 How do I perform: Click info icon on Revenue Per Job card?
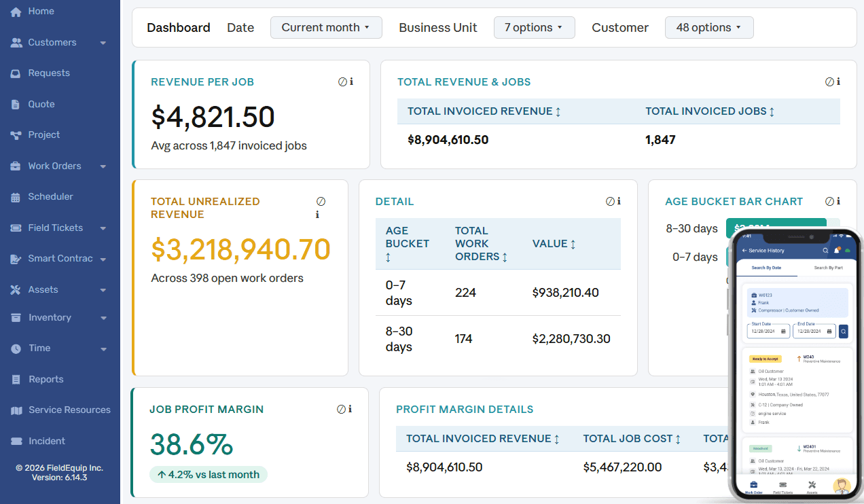pyautogui.click(x=351, y=82)
